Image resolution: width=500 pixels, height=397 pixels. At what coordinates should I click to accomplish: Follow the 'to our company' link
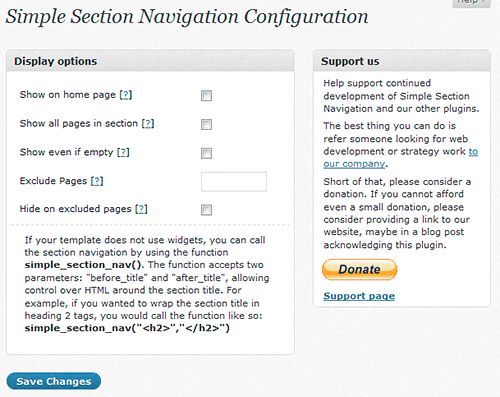(400, 158)
